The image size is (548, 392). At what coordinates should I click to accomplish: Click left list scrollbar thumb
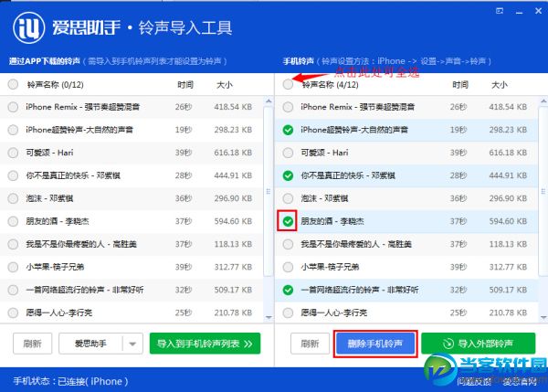coord(269,192)
